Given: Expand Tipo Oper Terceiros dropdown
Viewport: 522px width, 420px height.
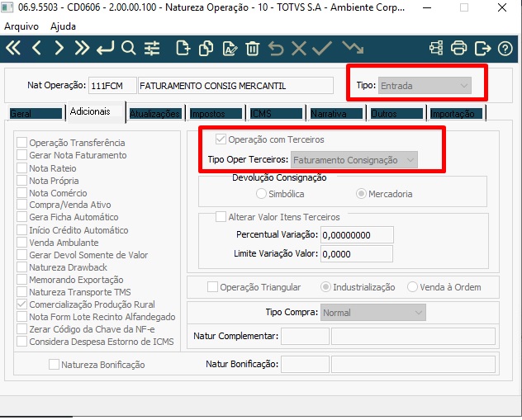Looking at the screenshot, I should click(354, 160).
